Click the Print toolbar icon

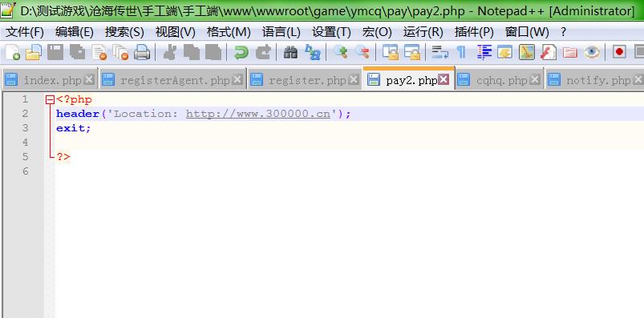pos(142,52)
